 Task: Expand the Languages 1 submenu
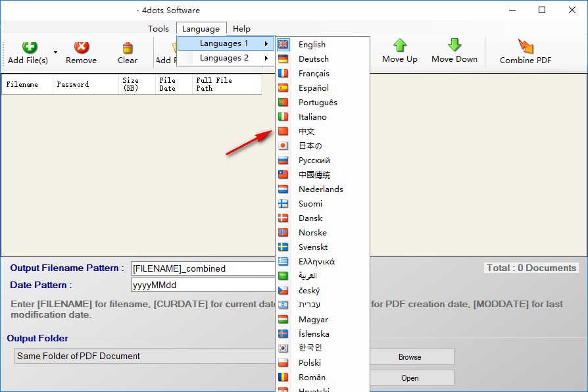[x=226, y=43]
